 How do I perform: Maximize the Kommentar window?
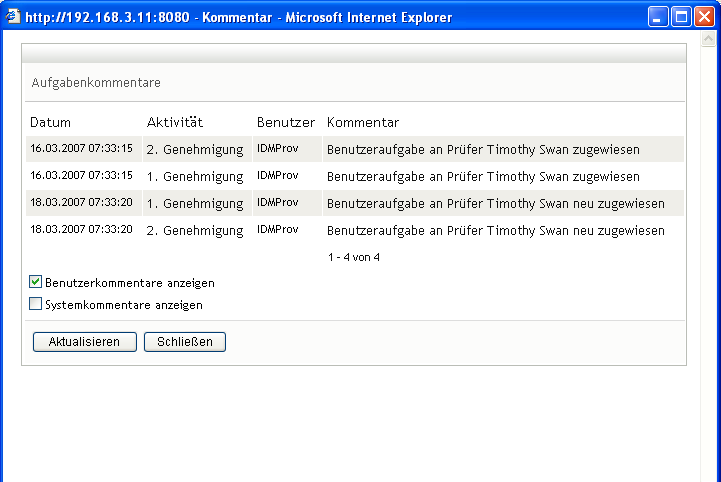(681, 17)
